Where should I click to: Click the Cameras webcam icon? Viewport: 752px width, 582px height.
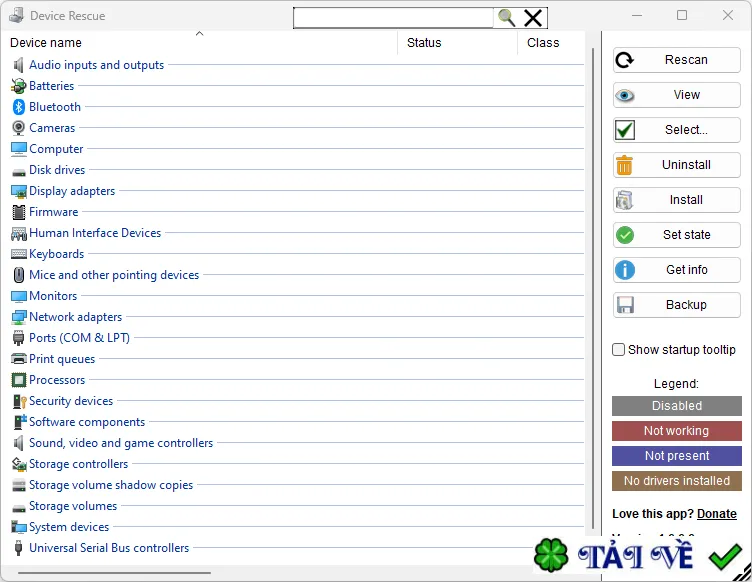18,128
